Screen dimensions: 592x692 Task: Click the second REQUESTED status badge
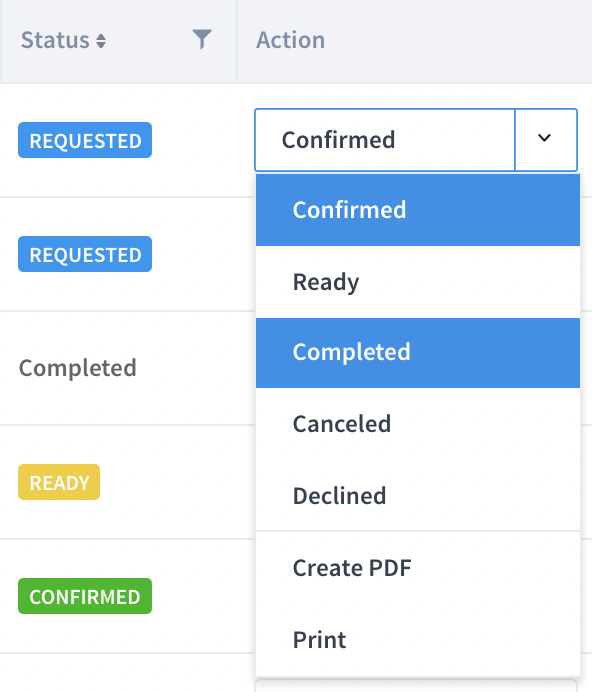[x=85, y=254]
